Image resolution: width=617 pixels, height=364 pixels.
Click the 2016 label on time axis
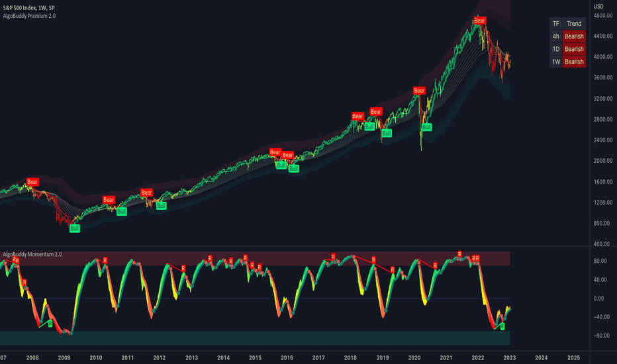click(x=287, y=357)
